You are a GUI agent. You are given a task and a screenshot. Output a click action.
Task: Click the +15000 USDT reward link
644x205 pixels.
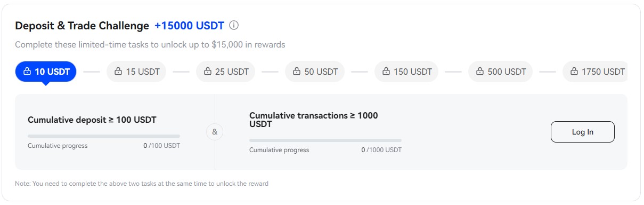pos(189,26)
